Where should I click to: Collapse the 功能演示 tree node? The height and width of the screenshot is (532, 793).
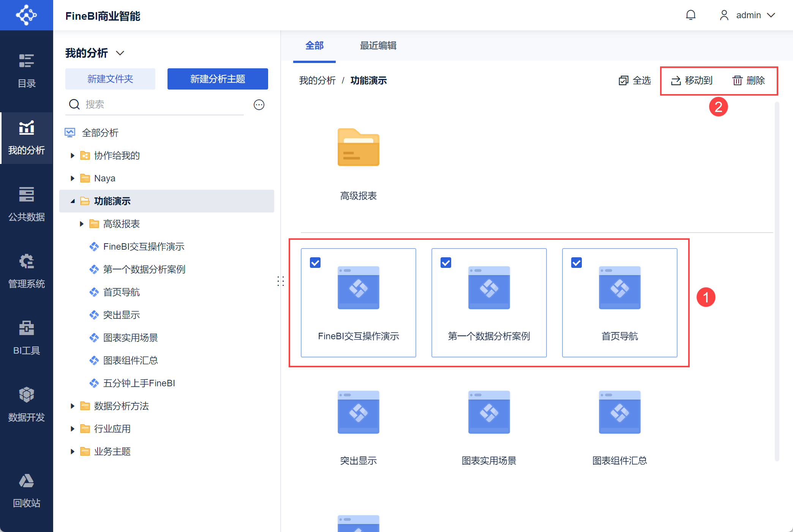pyautogui.click(x=73, y=201)
